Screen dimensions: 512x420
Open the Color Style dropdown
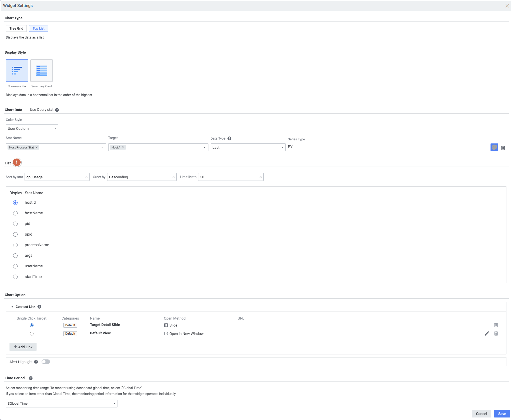[32, 128]
